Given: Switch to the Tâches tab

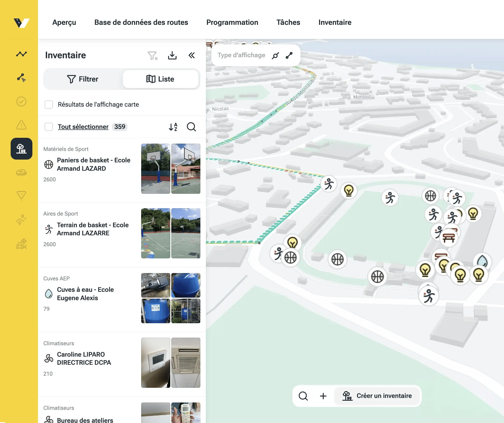Looking at the screenshot, I should tap(288, 22).
